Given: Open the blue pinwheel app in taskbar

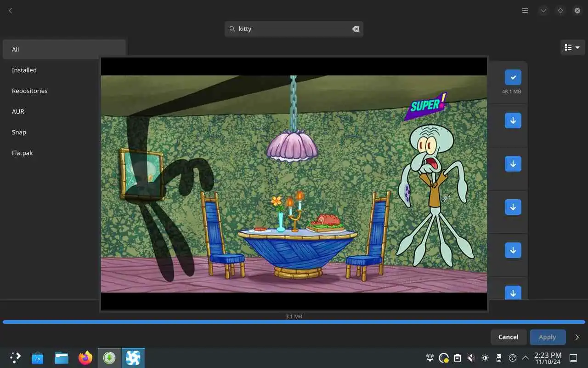Looking at the screenshot, I should 133,358.
